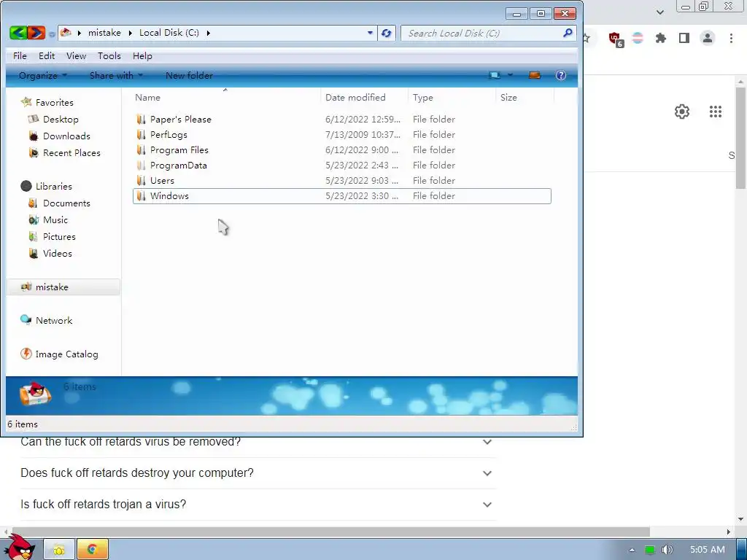Select the Paper's Please folder

pos(342,119)
